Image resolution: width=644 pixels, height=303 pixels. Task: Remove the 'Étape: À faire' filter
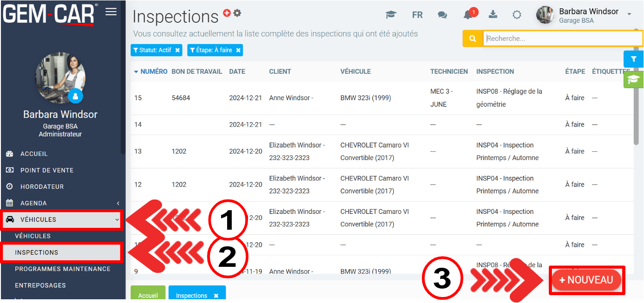pos(238,51)
